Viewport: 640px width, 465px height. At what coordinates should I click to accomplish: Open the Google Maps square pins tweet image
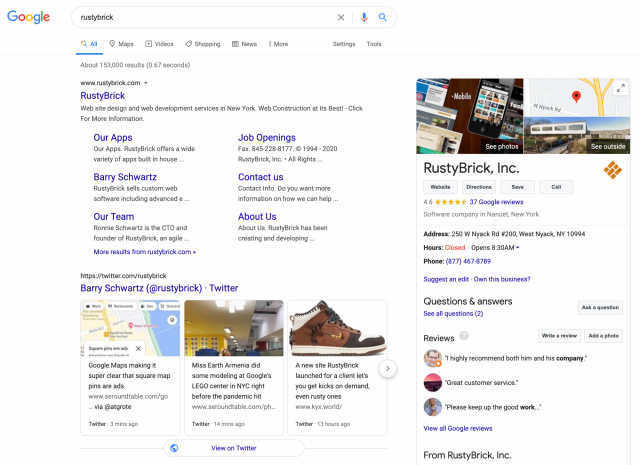130,328
